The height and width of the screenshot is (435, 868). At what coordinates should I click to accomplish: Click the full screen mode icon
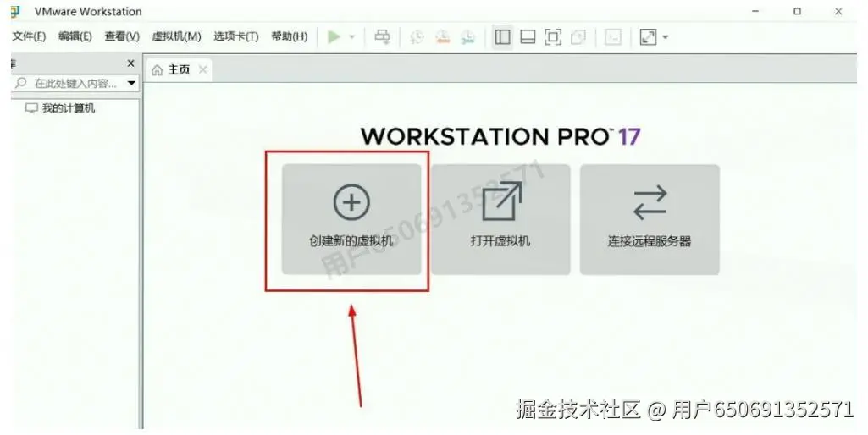click(x=553, y=37)
